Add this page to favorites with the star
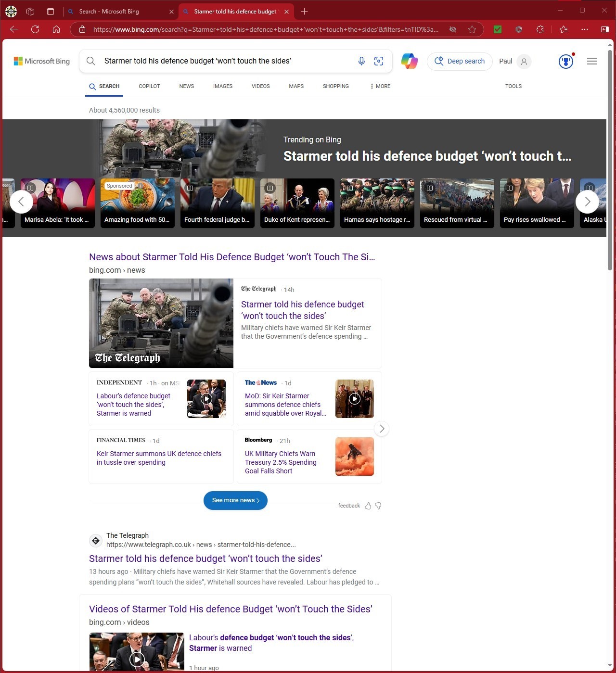 tap(472, 29)
